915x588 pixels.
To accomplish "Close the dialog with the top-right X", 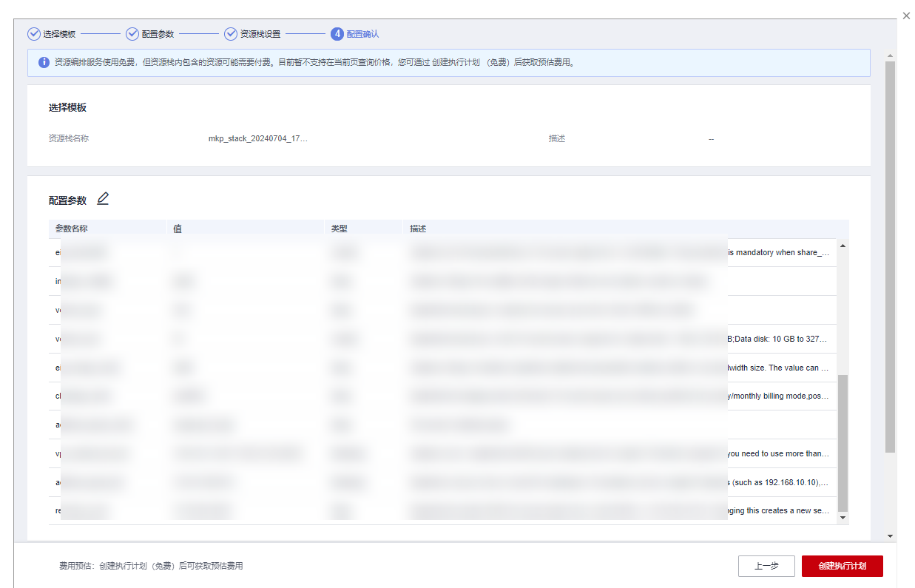I will point(906,16).
